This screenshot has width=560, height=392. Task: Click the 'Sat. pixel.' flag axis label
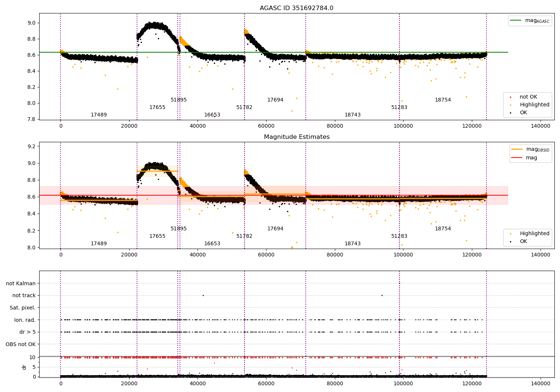tap(23, 308)
